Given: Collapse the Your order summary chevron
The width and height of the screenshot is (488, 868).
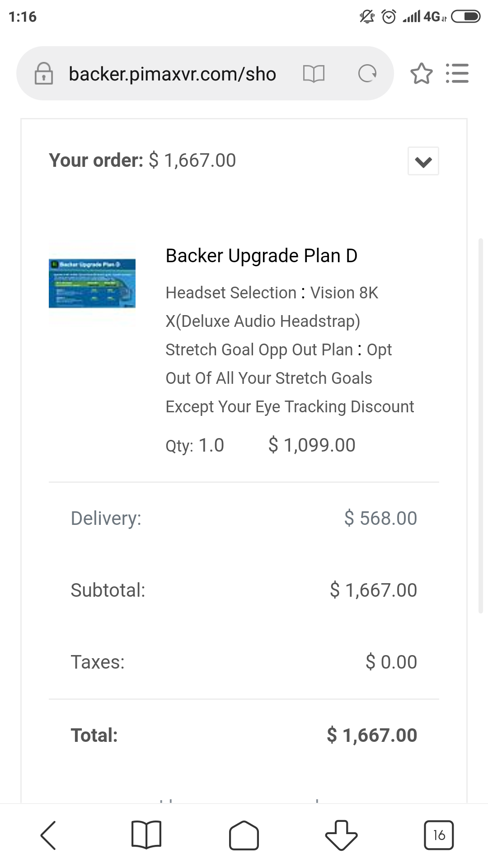Looking at the screenshot, I should [423, 161].
